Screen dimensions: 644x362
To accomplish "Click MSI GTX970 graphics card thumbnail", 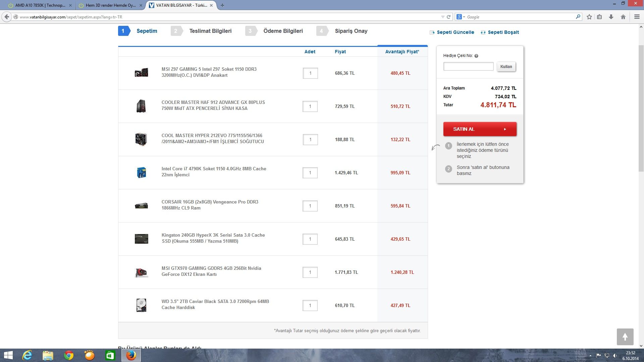I will click(141, 272).
